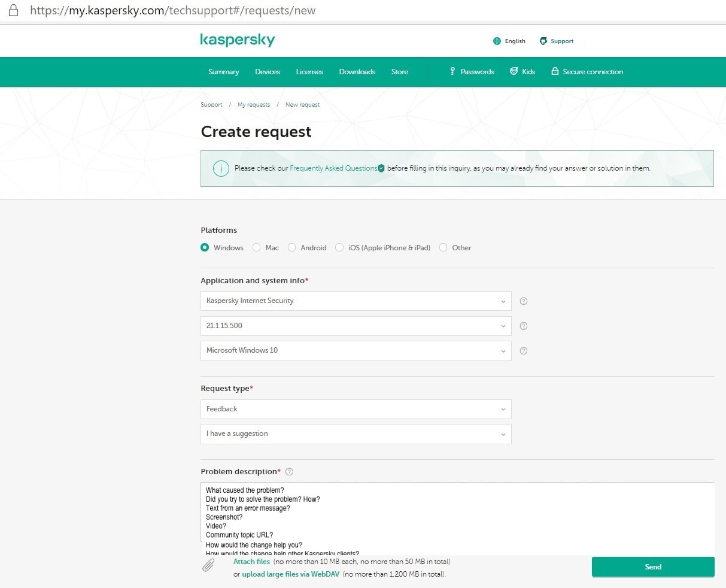The width and height of the screenshot is (726, 588).
Task: Click 'upload large files via WebDAV' link
Action: coord(291,574)
